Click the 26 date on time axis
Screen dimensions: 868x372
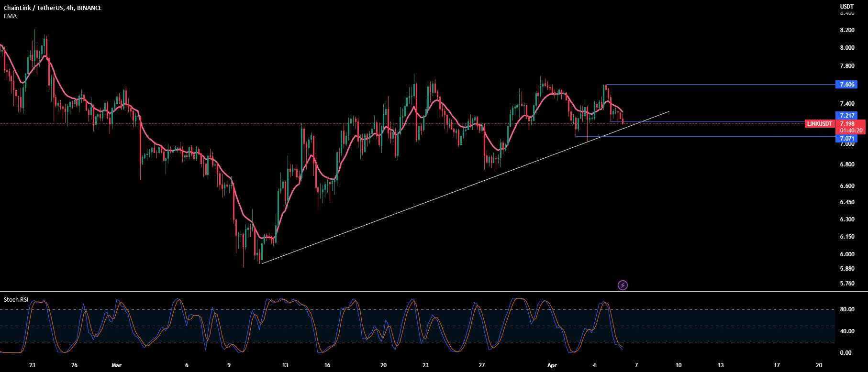(x=74, y=365)
